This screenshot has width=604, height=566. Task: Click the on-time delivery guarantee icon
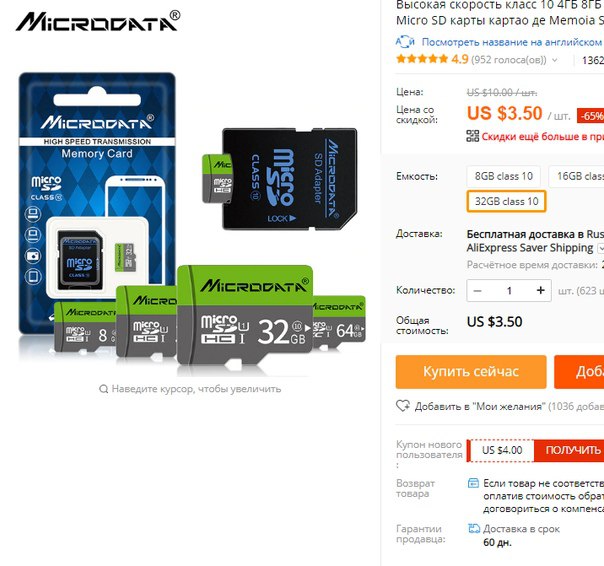(x=473, y=528)
